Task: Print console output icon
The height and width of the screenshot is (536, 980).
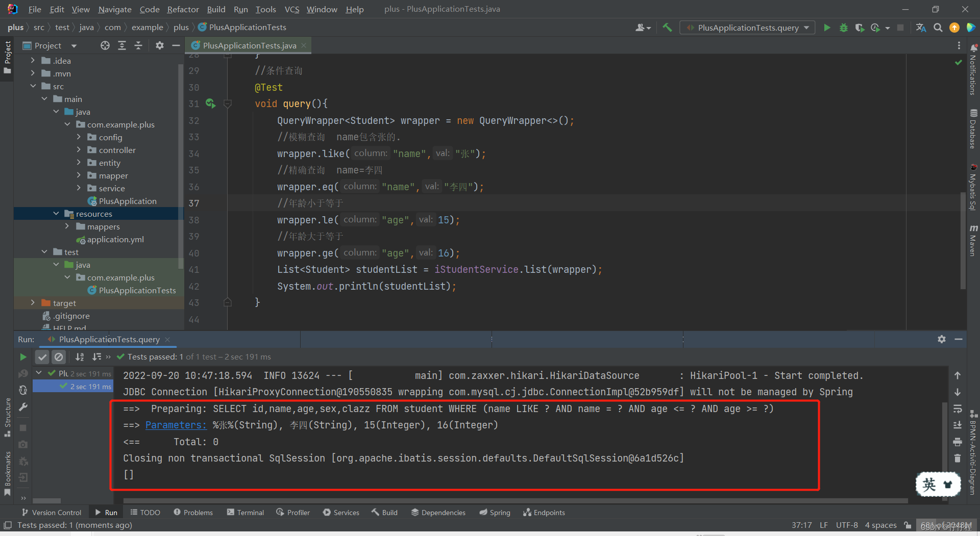Action: pyautogui.click(x=958, y=442)
